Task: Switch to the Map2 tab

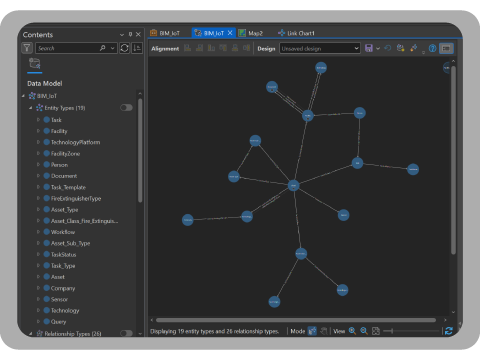Action: tap(251, 33)
